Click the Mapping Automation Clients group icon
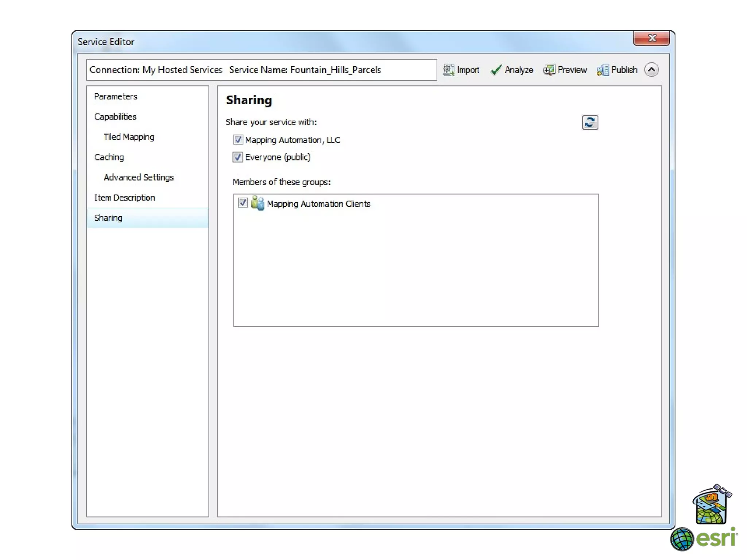Image resolution: width=747 pixels, height=560 pixels. coord(258,203)
